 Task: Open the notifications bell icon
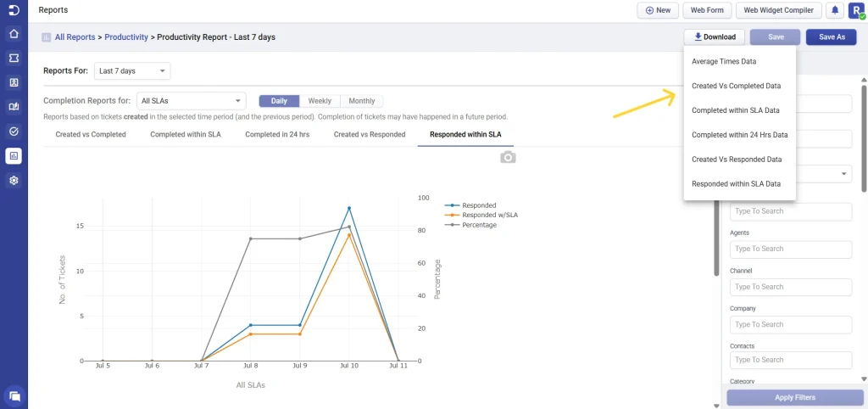click(835, 10)
